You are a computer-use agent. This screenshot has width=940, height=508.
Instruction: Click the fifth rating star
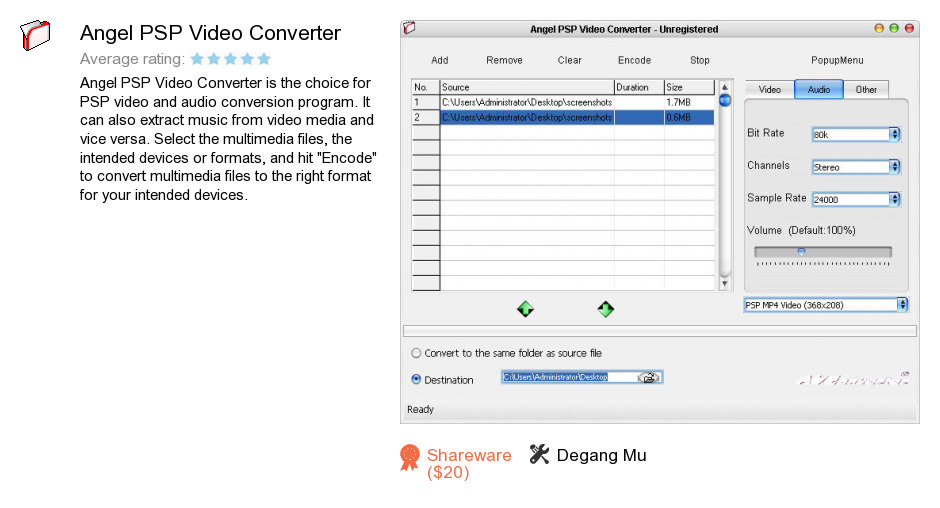[x=264, y=59]
